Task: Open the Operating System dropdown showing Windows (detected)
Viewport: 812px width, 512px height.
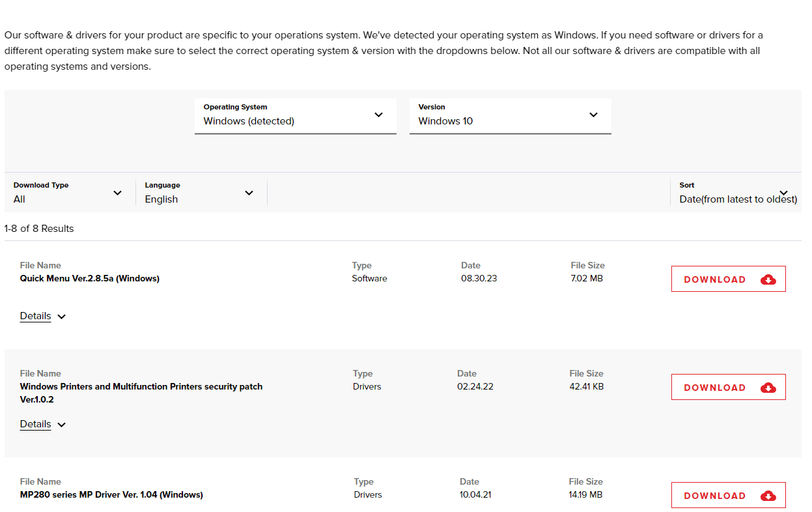Action: (x=295, y=116)
